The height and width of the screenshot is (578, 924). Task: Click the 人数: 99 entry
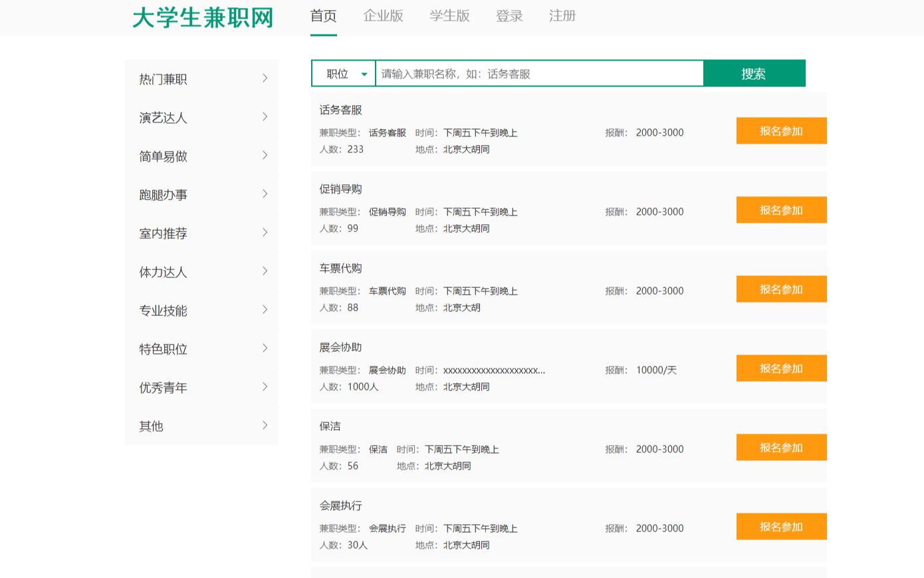coord(339,228)
